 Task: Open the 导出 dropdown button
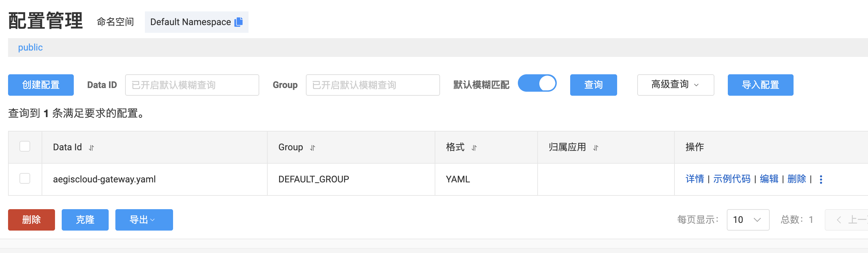(x=144, y=220)
